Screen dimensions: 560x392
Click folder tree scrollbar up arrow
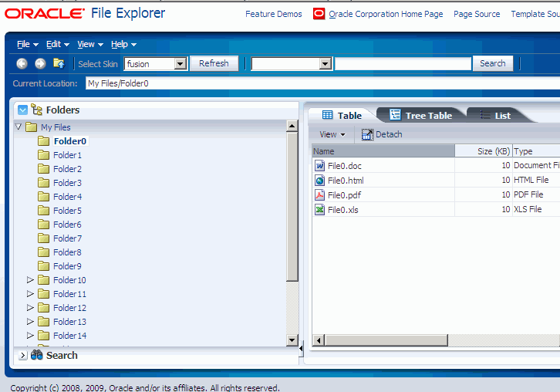(292, 126)
